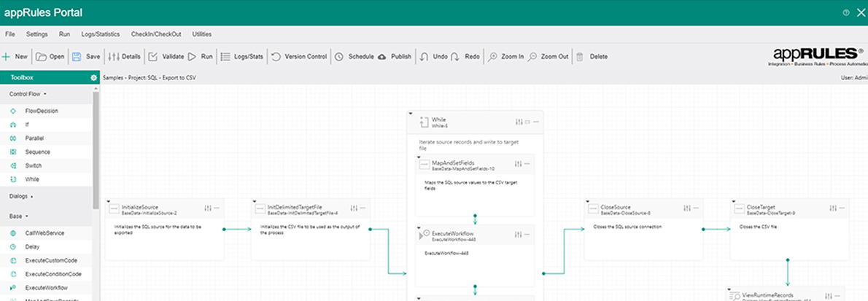Click the Version Control circular arrow icon
868x301 pixels.
pyautogui.click(x=276, y=56)
